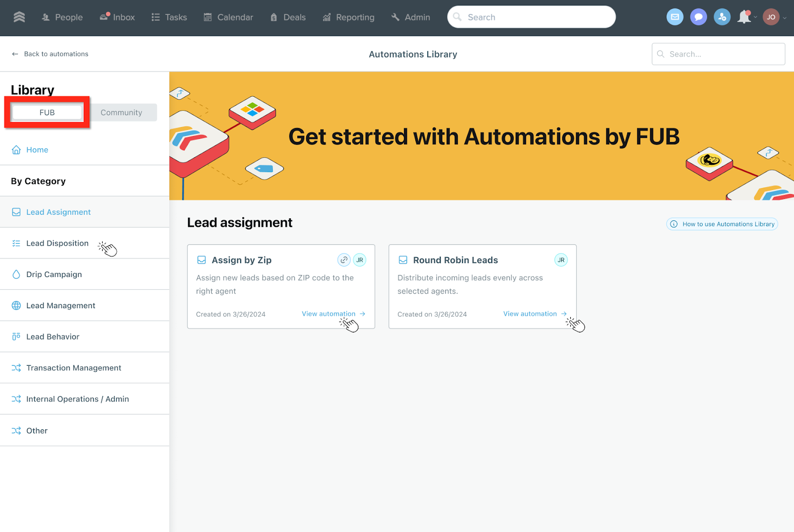Click the back arrow icon beside Back to automations

coord(15,54)
